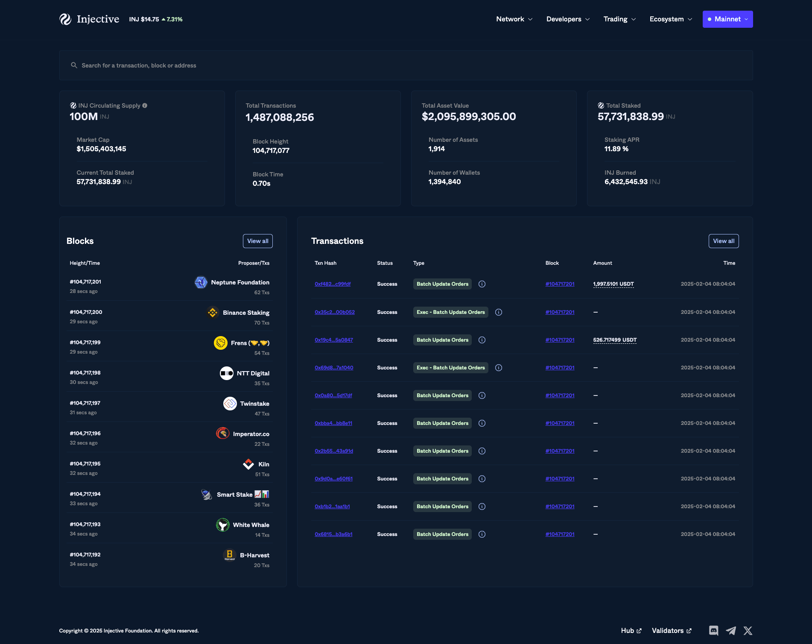This screenshot has height=644, width=812.
Task: Click info icon for transaction 0x69d8...7a1040
Action: coord(499,368)
